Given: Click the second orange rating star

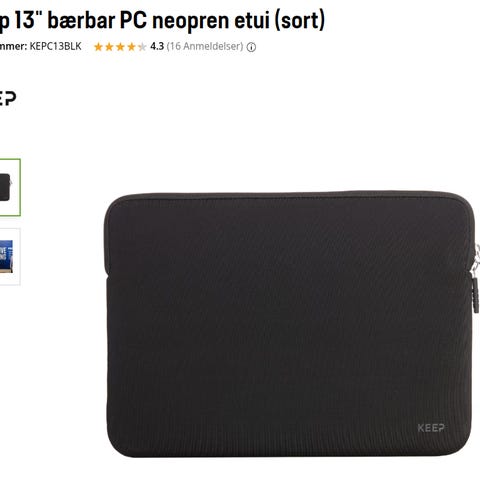Looking at the screenshot, I should (109, 47).
